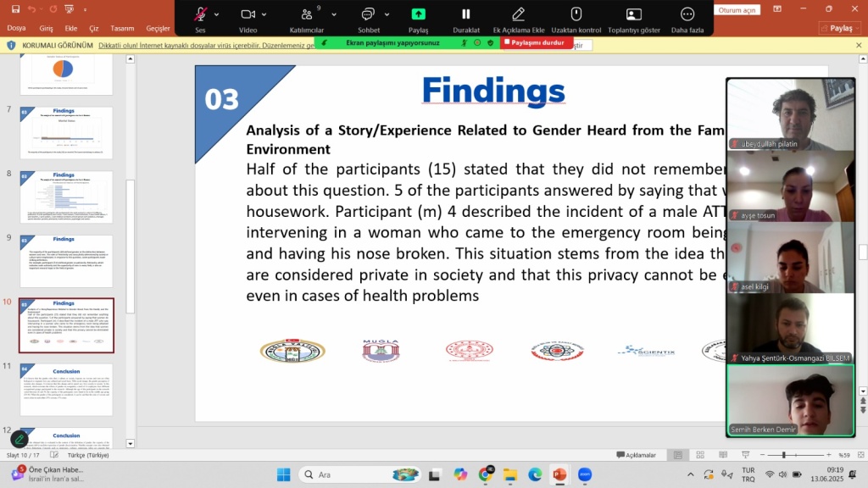Open the Tasarım ribbon tab
868x488 pixels.
coord(123,28)
